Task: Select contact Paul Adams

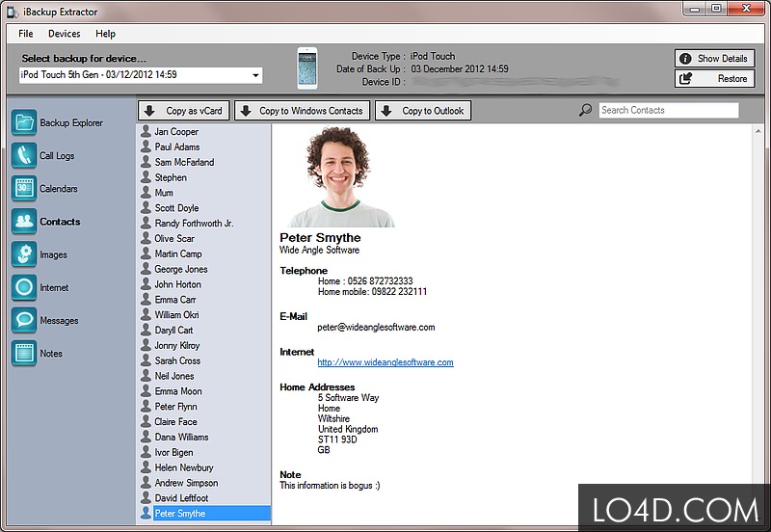Action: (x=177, y=146)
